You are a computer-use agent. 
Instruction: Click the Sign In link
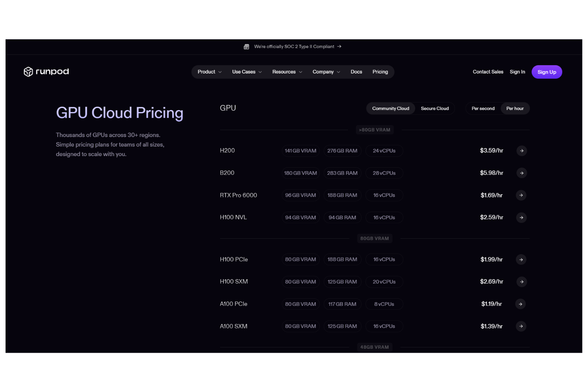click(517, 72)
